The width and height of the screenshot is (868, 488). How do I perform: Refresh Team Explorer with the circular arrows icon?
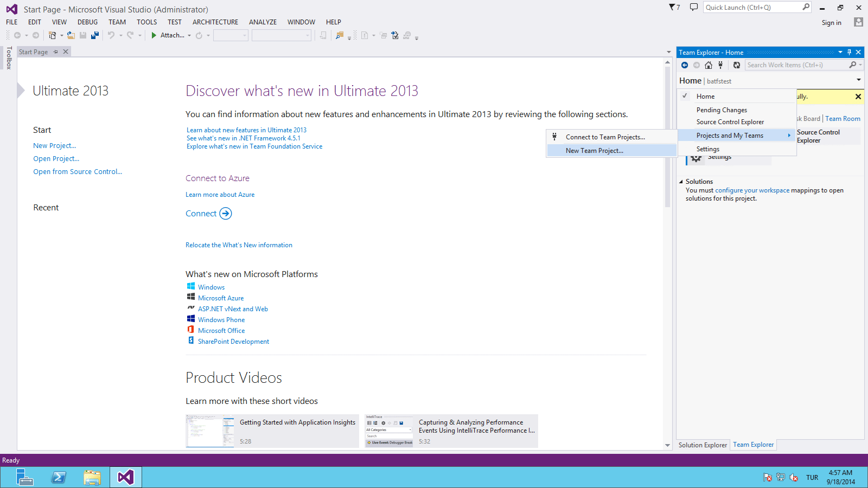[x=736, y=65]
